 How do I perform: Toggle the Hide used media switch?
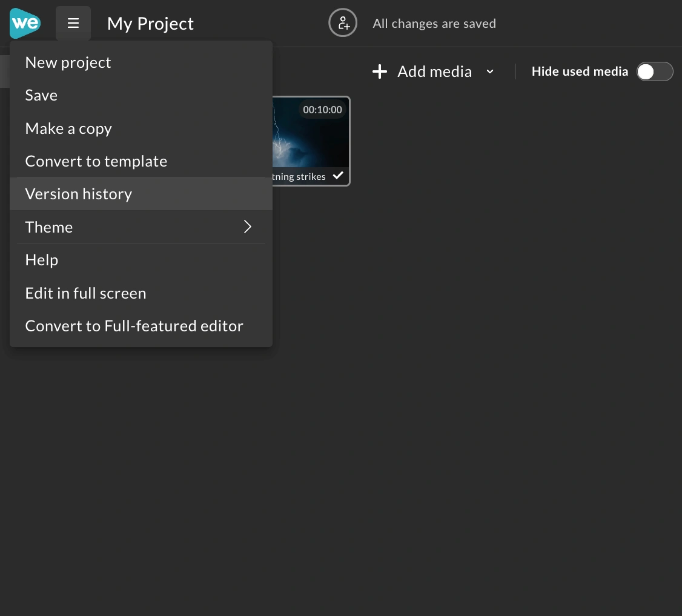coord(655,71)
